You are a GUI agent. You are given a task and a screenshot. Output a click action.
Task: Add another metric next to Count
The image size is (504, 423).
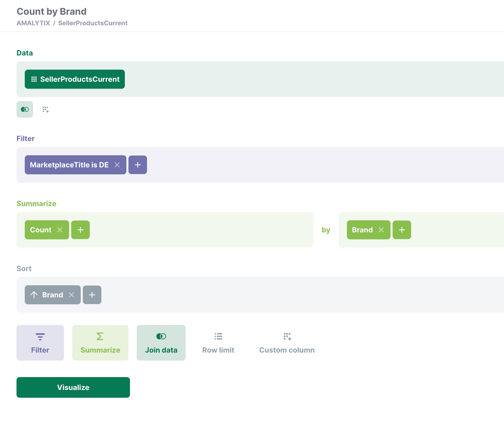80,230
